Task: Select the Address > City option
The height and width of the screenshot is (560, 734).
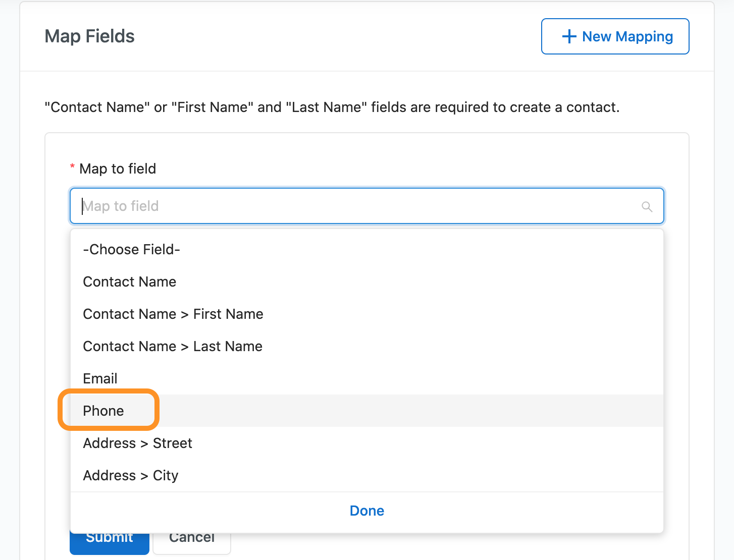Action: [130, 475]
